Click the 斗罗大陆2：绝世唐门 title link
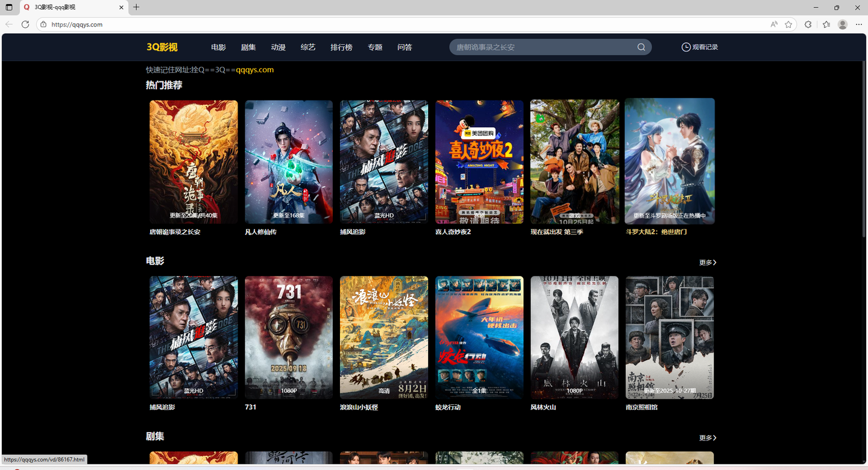 click(656, 232)
